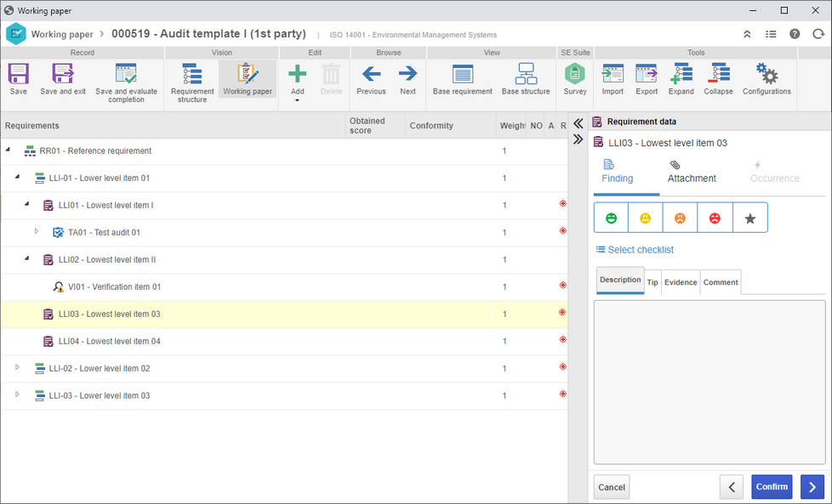832x504 pixels.
Task: Click the header collapse double-chevron icon
Action: (747, 35)
